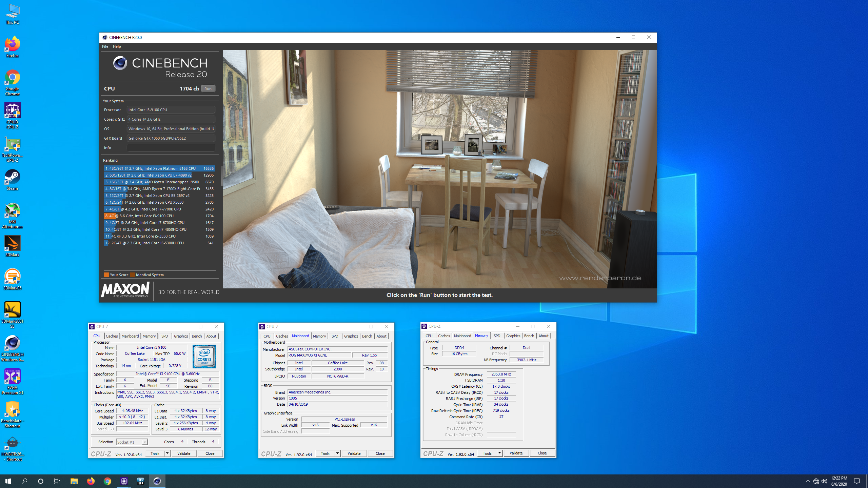The image size is (868, 488).
Task: Select ranking entry Xeon Platinum 8168 CPU
Action: [x=159, y=168]
